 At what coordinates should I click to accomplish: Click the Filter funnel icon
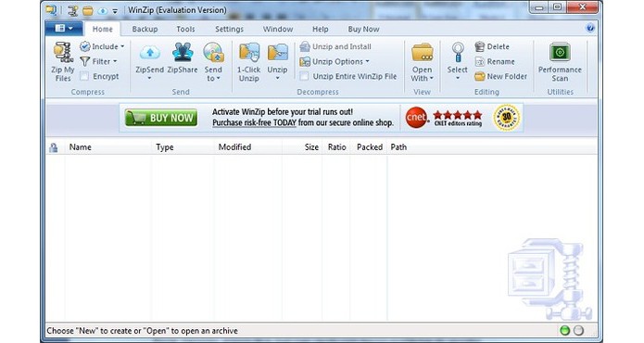point(85,61)
